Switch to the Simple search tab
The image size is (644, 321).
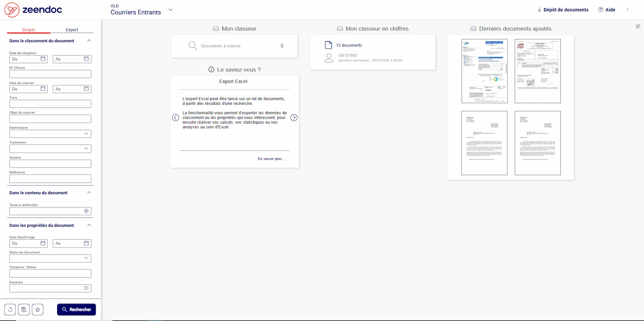(x=29, y=30)
